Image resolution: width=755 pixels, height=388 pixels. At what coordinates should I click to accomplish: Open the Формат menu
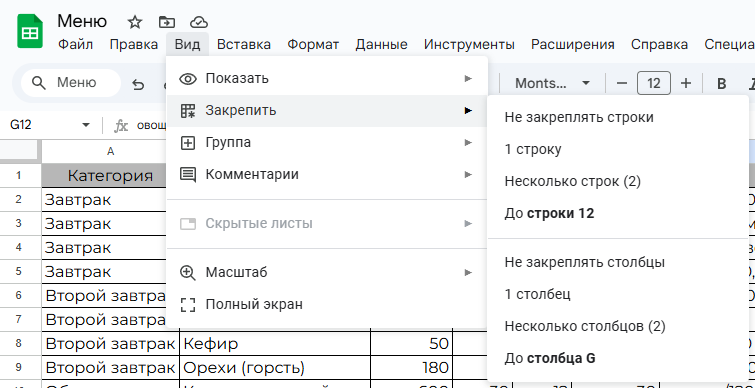coord(313,45)
